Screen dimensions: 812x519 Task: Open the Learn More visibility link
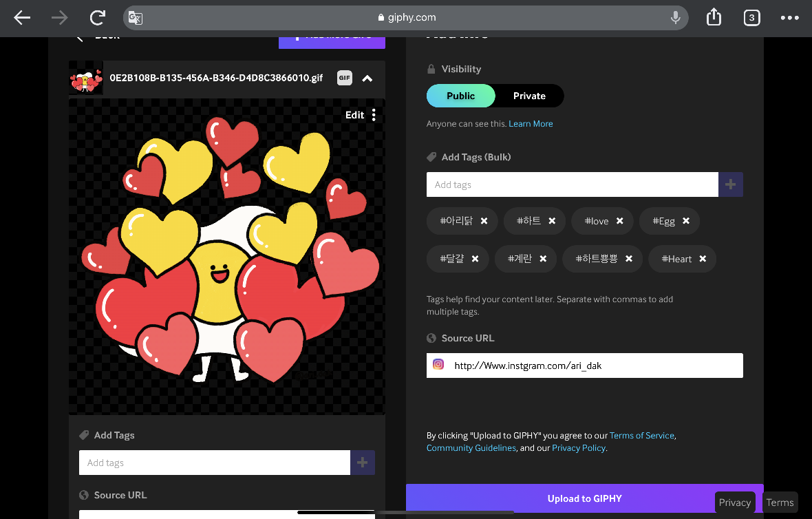(531, 124)
